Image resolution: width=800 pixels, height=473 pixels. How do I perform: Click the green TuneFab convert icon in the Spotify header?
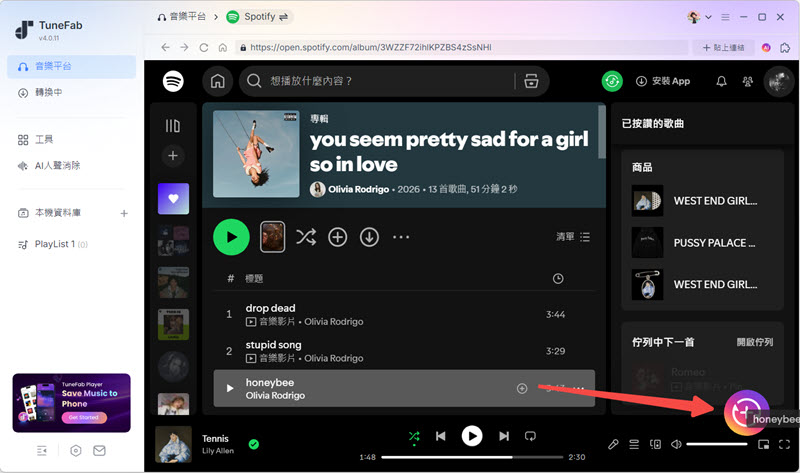click(x=612, y=81)
